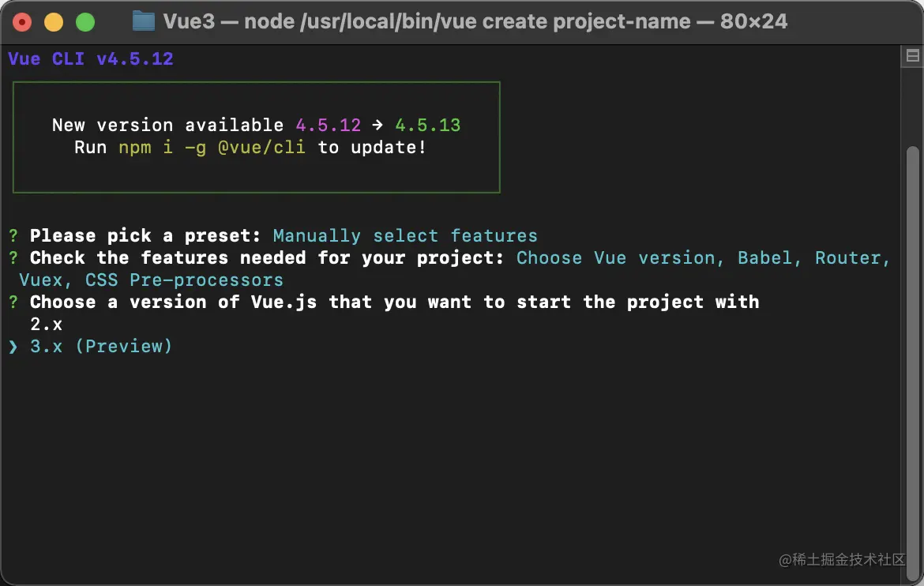This screenshot has height=586, width=924.
Task: Click the folder proxy icon in the title bar
Action: tap(143, 21)
